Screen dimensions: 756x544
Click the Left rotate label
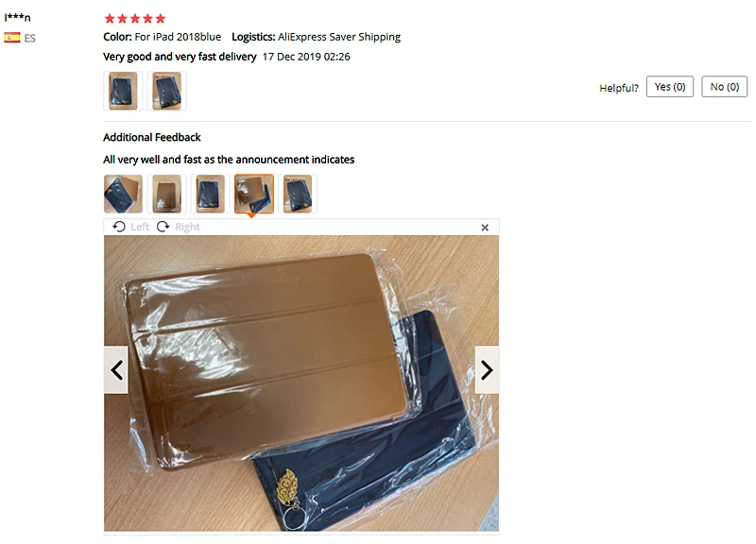coord(140,227)
